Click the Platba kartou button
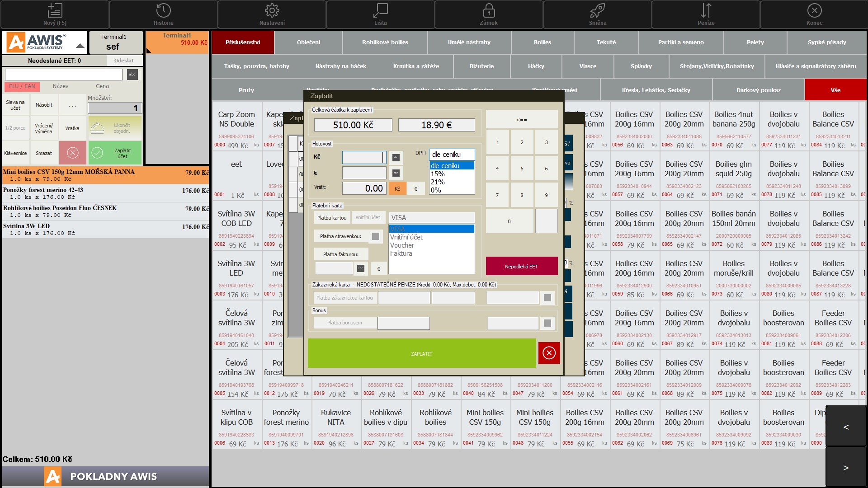The width and height of the screenshot is (868, 488). click(331, 218)
